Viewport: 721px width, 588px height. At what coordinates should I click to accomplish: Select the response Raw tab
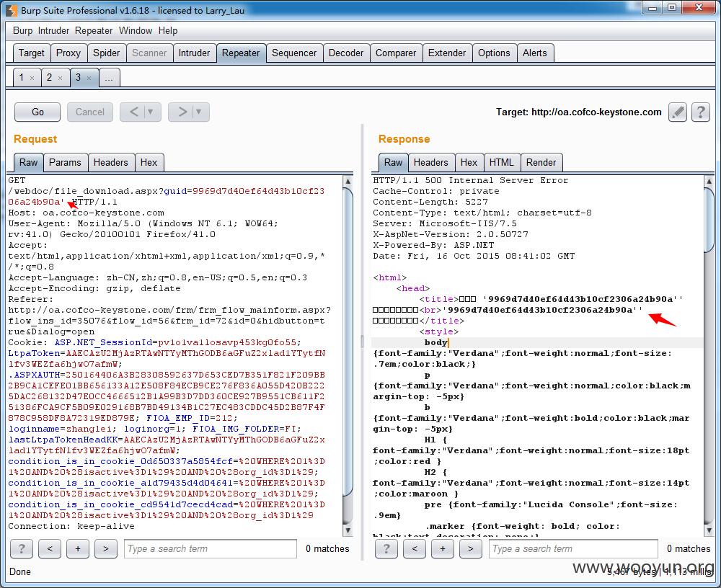(x=393, y=162)
